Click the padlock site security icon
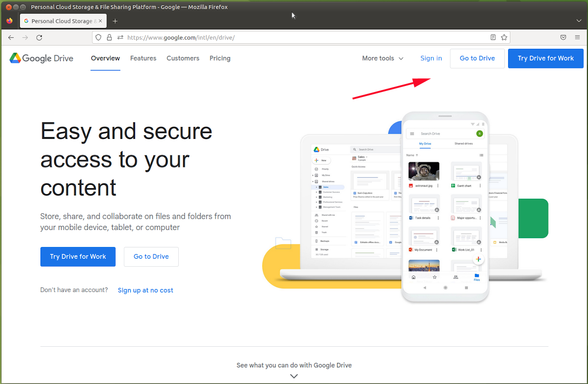 tap(109, 38)
